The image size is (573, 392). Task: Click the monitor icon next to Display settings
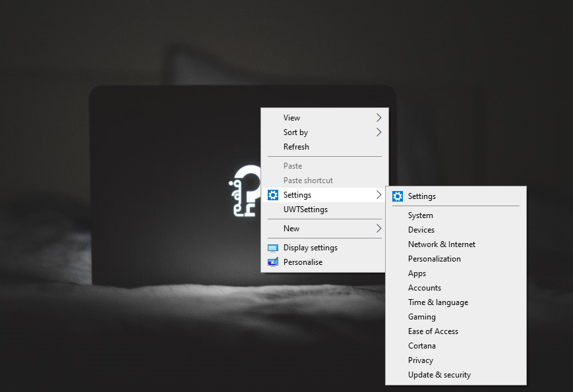(x=273, y=248)
